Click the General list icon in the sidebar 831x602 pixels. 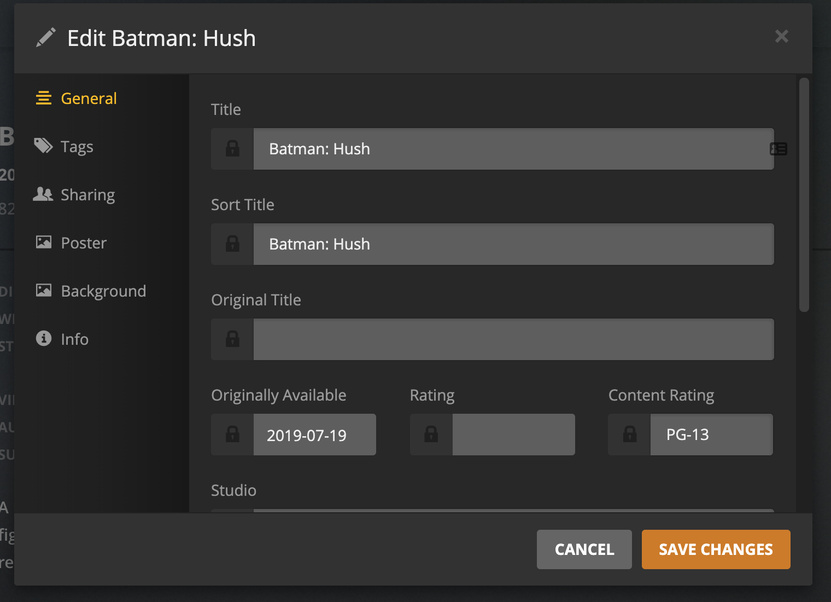click(43, 98)
